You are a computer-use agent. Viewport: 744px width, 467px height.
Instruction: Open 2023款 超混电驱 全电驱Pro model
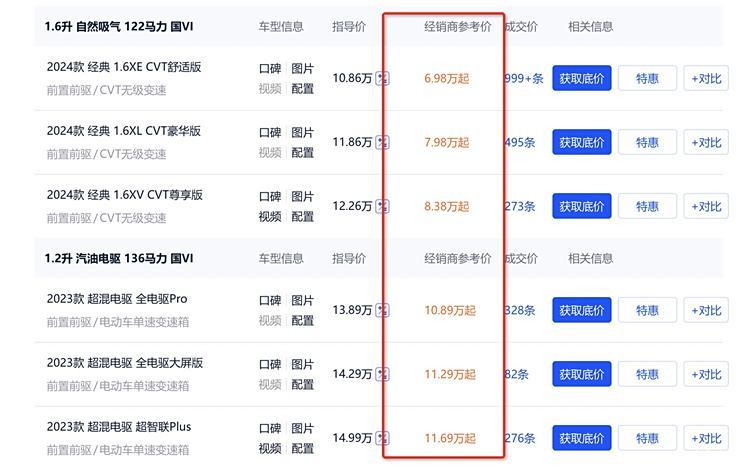117,299
